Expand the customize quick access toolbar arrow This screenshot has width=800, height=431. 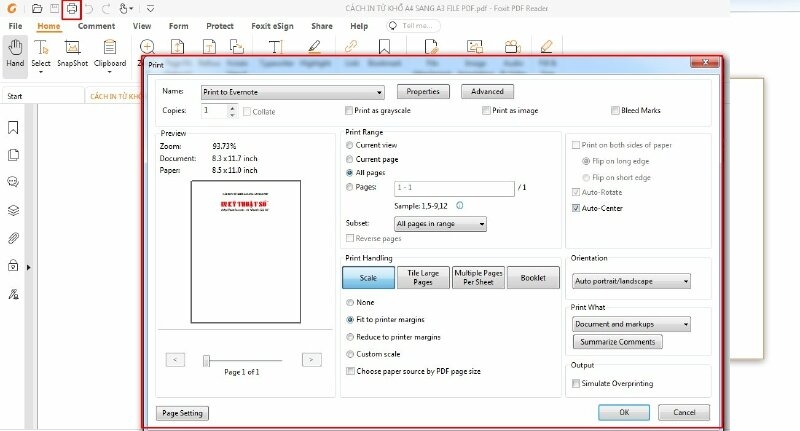point(150,9)
